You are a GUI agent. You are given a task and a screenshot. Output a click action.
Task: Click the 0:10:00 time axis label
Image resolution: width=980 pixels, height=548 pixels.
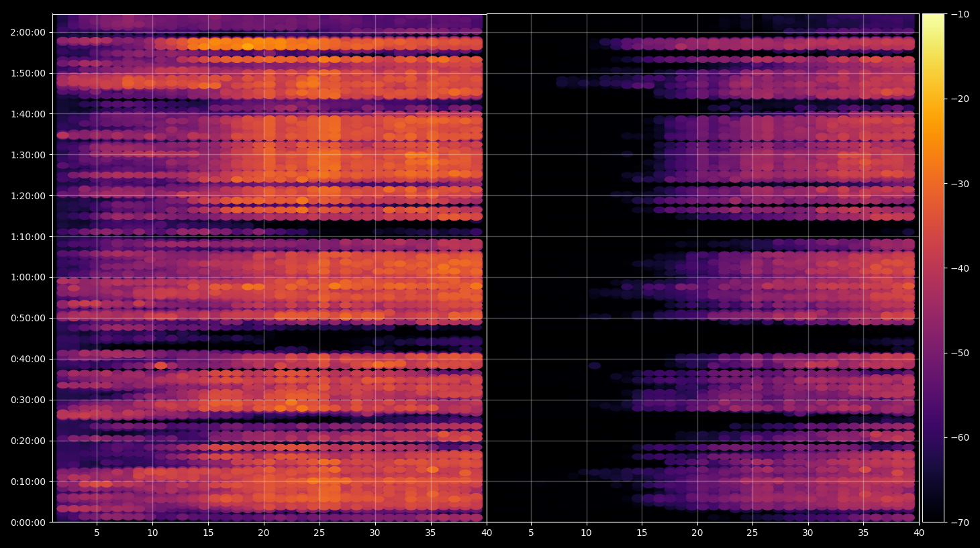coord(28,482)
